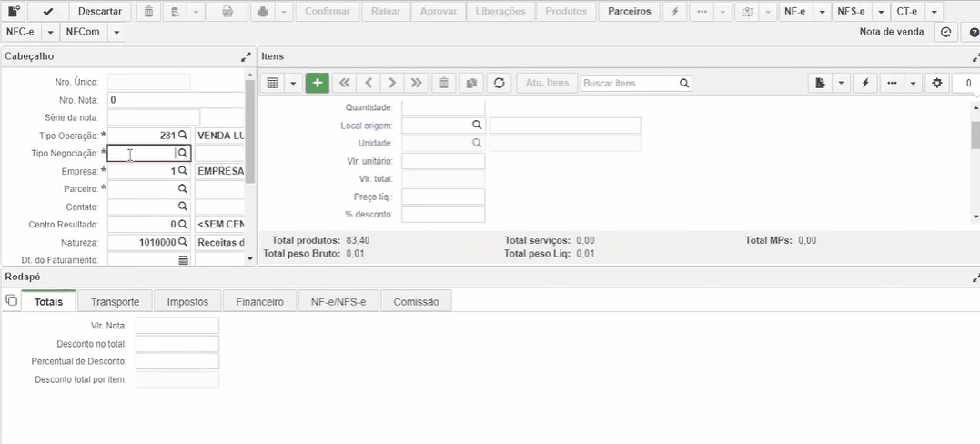Open the dropdown beside Itens three-dots icon
Image resolution: width=980 pixels, height=444 pixels.
(x=914, y=83)
